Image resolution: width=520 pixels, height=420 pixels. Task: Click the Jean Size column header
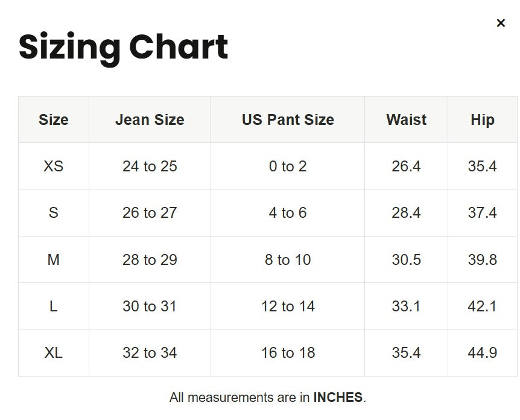click(x=150, y=120)
